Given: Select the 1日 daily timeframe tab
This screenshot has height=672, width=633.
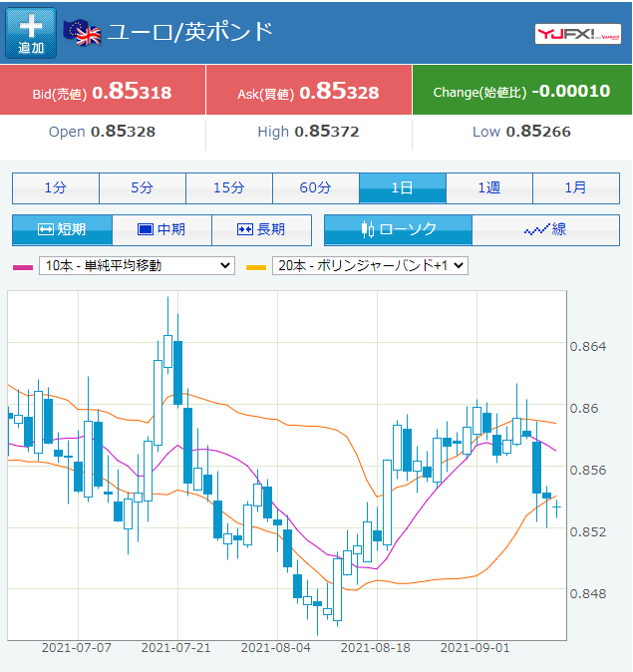Looking at the screenshot, I should (403, 188).
